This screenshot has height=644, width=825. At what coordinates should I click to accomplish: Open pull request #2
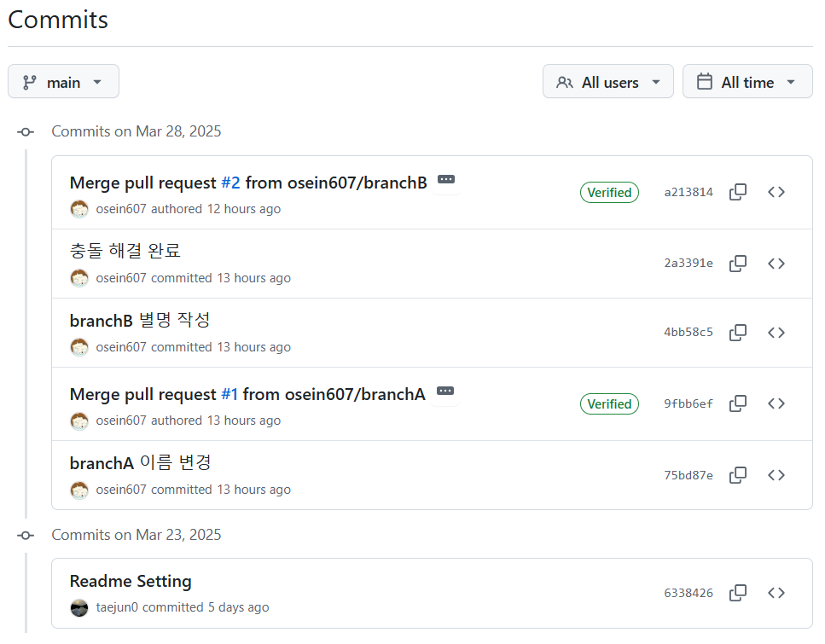click(x=229, y=183)
